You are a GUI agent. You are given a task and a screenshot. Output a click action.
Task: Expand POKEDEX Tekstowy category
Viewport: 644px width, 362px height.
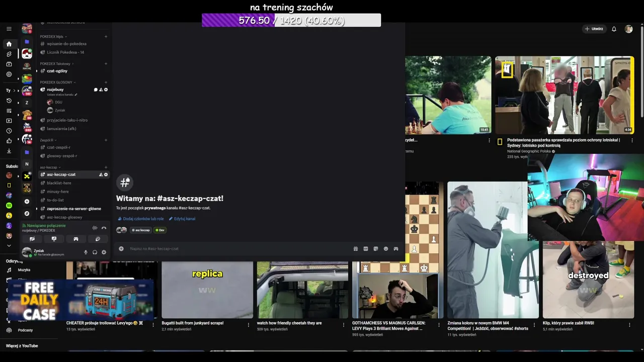(57, 64)
